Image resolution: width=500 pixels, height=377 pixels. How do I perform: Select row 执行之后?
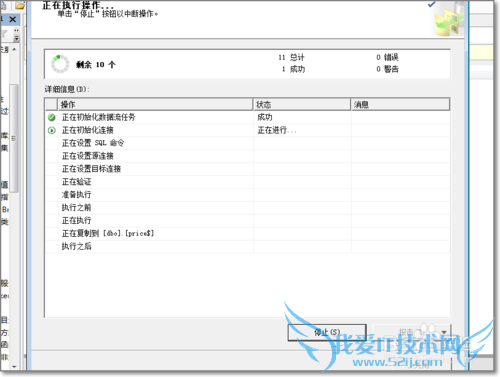pyautogui.click(x=247, y=246)
